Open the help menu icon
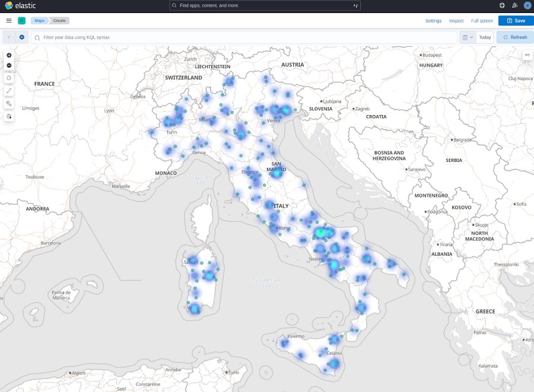Image resolution: width=534 pixels, height=392 pixels. click(x=502, y=5)
